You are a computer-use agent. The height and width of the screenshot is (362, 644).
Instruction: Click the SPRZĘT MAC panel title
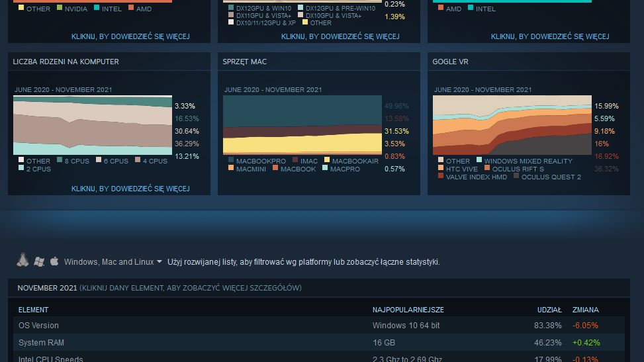tap(244, 62)
